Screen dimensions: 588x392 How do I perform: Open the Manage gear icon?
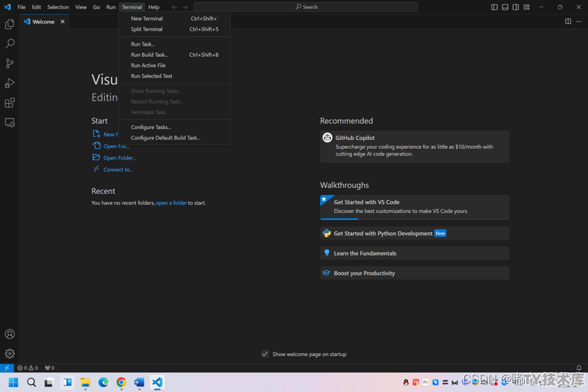click(10, 353)
